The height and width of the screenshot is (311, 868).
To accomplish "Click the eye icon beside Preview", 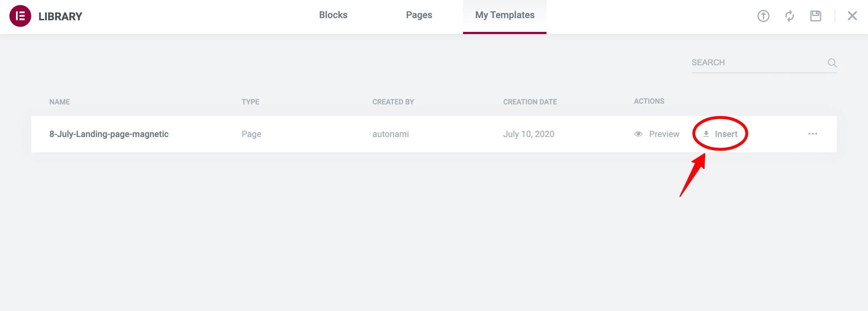I will tap(638, 134).
